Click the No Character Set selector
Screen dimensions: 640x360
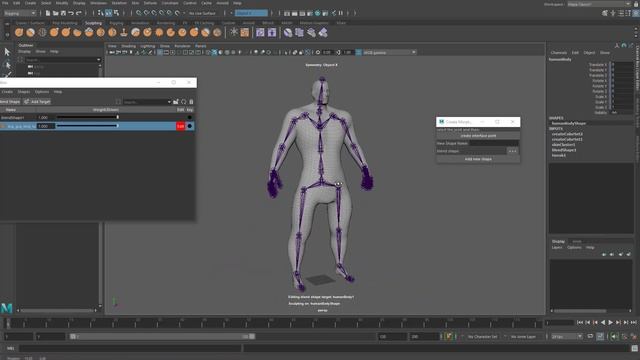coord(482,337)
